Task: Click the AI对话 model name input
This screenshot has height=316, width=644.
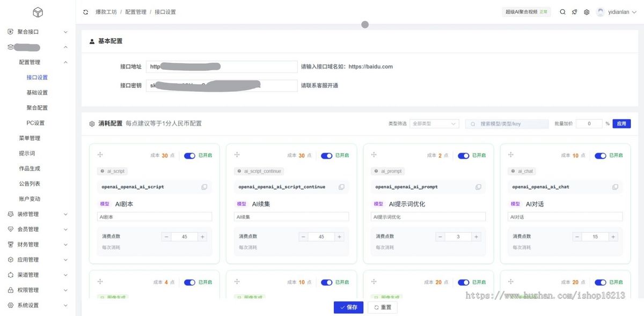Action: [566, 217]
